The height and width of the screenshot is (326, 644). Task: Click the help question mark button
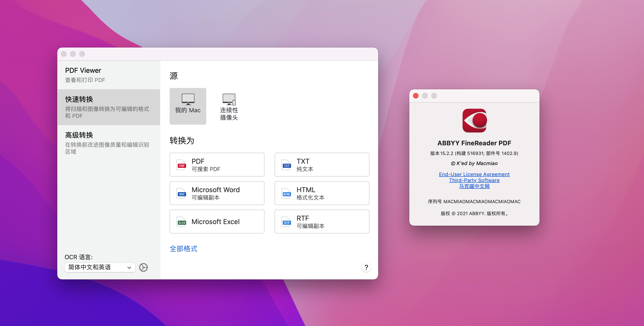pyautogui.click(x=366, y=267)
